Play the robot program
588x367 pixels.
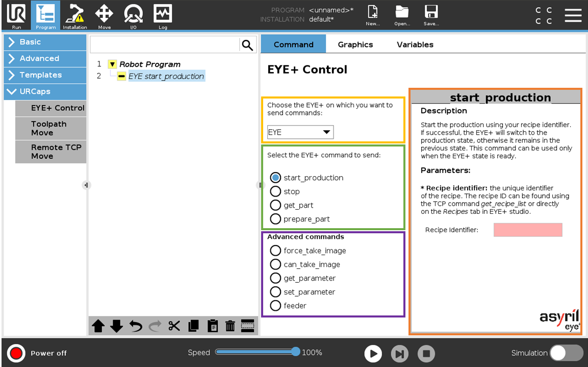click(x=373, y=354)
